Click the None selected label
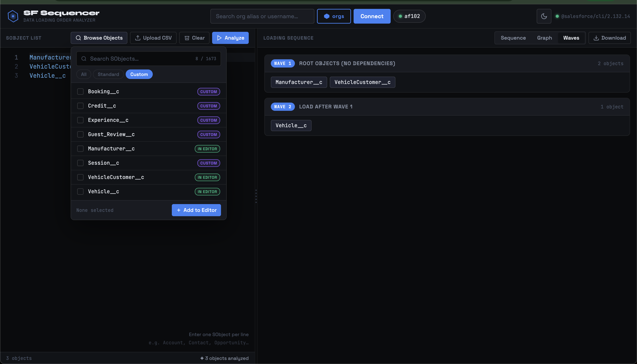 click(95, 210)
